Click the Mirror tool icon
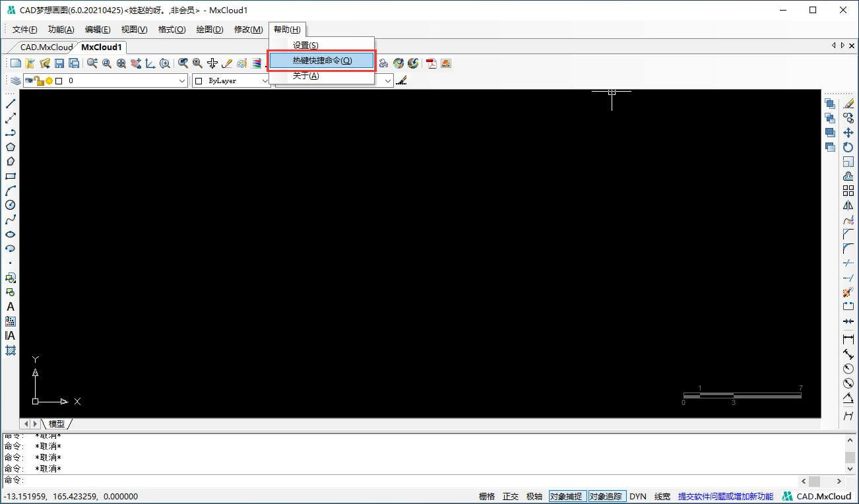Image resolution: width=859 pixels, height=504 pixels. coord(848,205)
